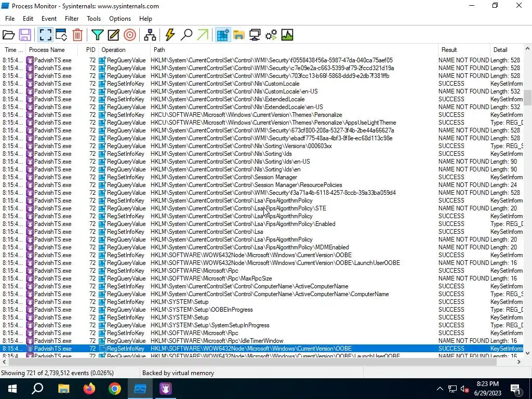The height and width of the screenshot is (399, 532).
Task: Toggle Show Registry Activity icon
Action: click(x=222, y=35)
